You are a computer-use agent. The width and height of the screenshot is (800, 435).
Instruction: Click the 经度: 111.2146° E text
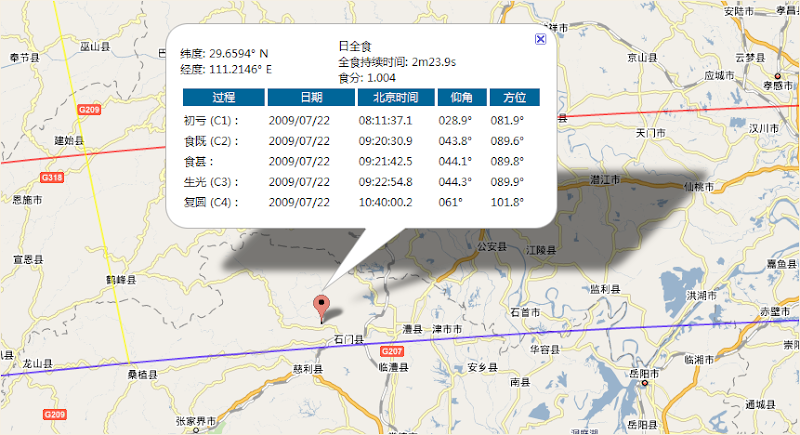226,69
